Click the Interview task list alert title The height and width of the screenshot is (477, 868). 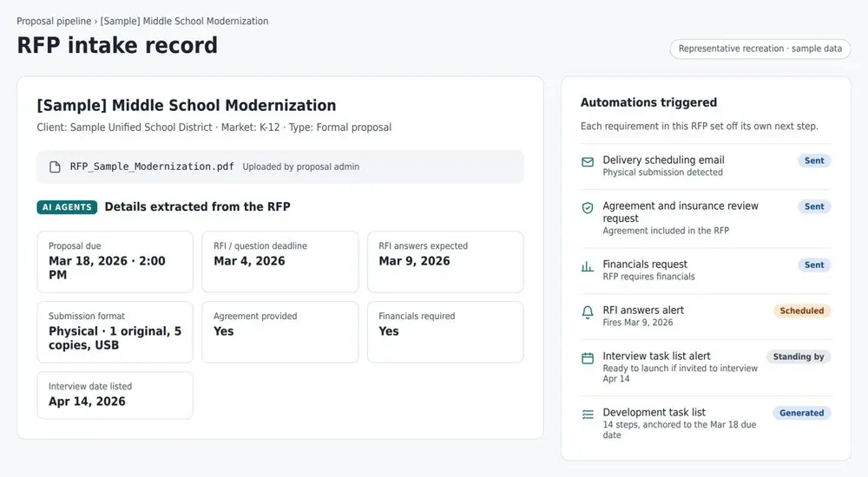[x=656, y=356]
